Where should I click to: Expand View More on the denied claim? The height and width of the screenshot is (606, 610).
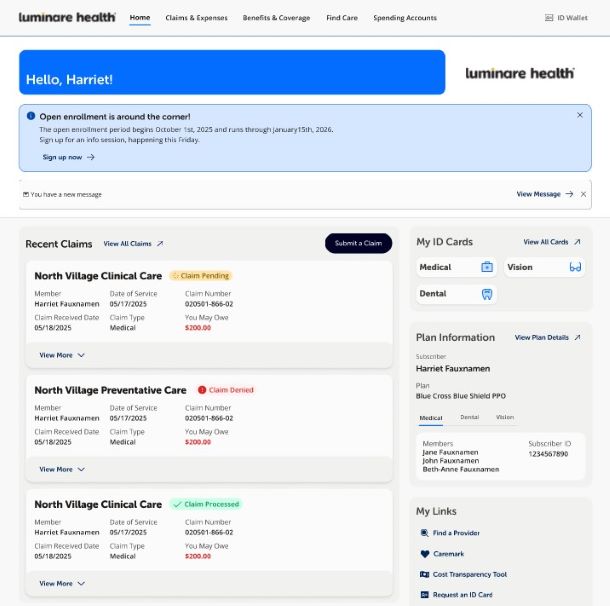62,469
